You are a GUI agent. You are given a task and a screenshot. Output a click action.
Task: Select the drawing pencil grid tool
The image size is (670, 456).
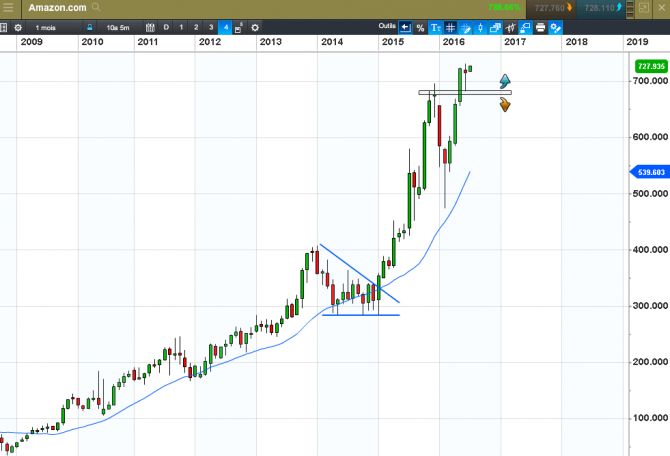coord(465,28)
